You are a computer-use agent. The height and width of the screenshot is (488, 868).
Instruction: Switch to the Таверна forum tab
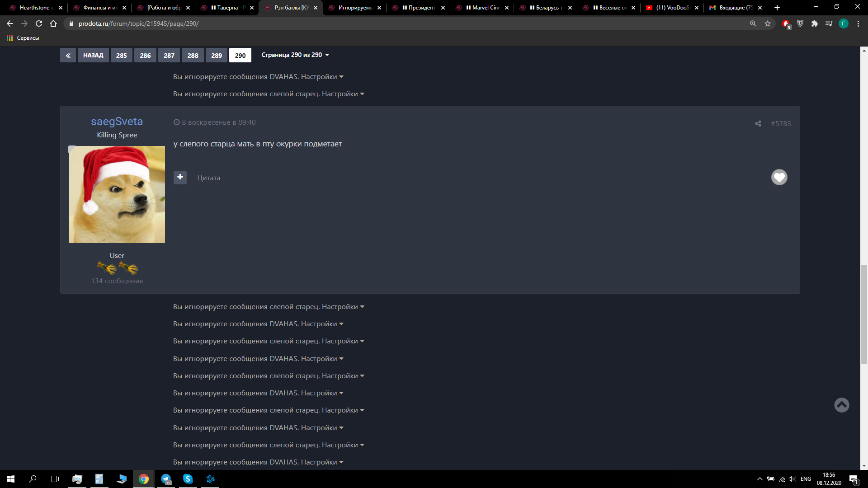point(226,8)
